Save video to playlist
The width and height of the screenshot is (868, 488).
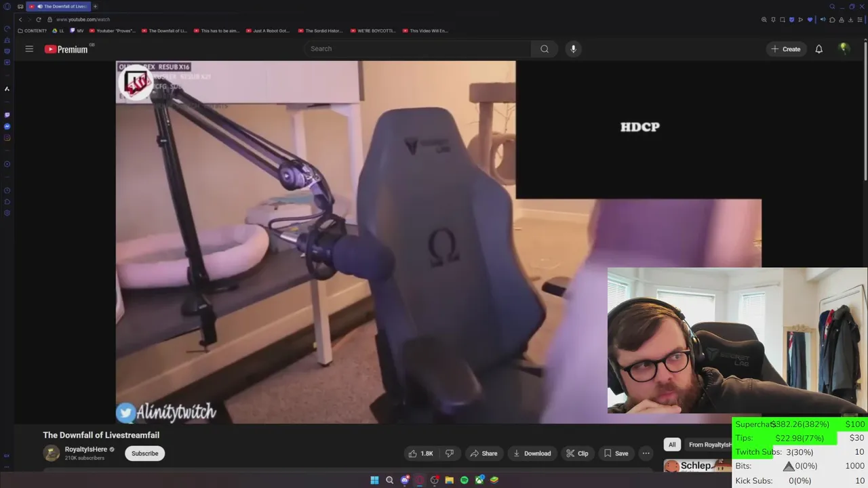616,453
